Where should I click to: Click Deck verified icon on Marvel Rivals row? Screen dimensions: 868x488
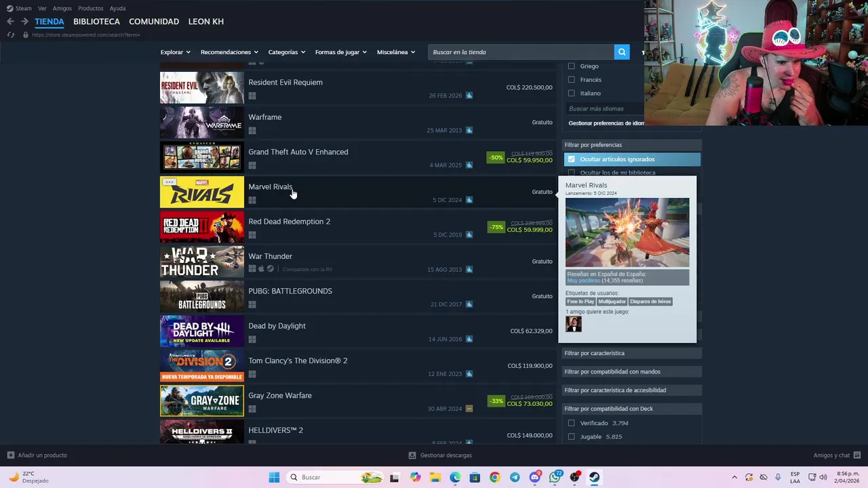469,200
